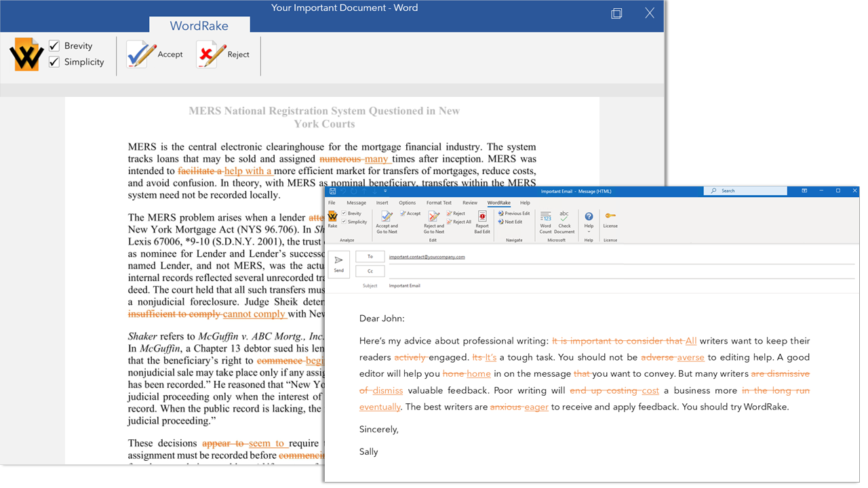Image resolution: width=868 pixels, height=488 pixels.
Task: Click the Cc button in the email
Action: 370,271
